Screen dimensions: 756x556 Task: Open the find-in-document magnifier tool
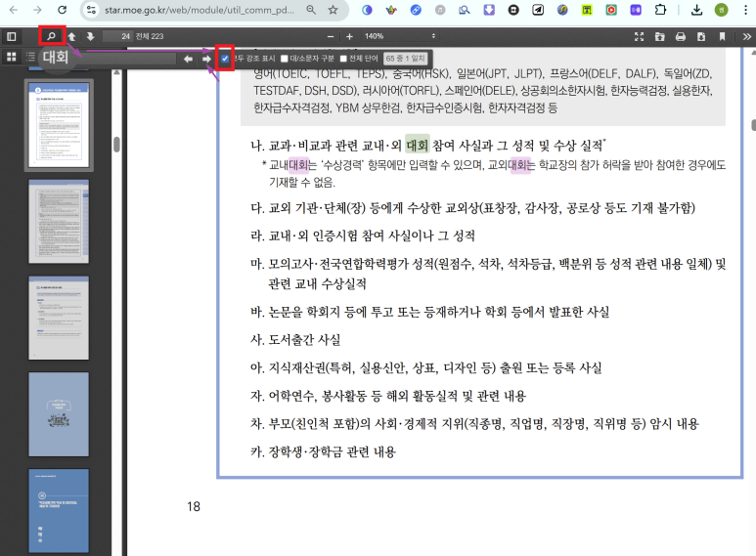pyautogui.click(x=51, y=36)
